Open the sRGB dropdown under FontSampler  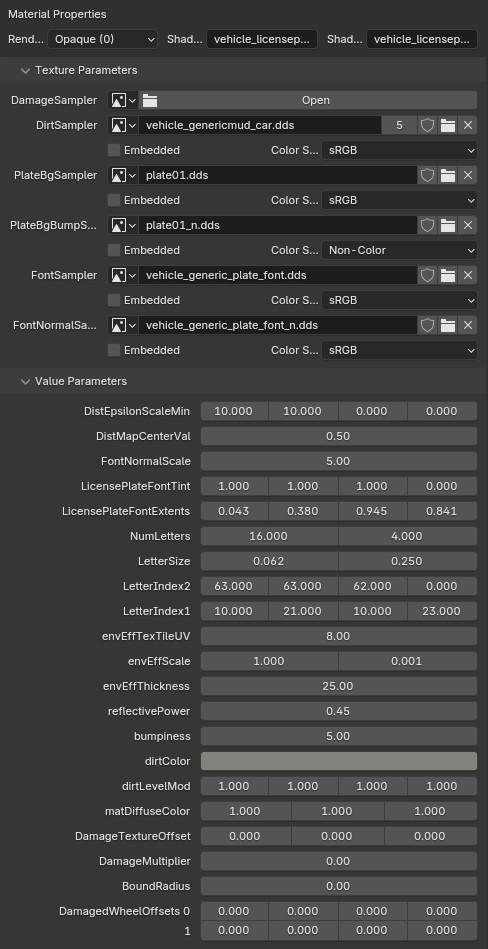(x=399, y=300)
